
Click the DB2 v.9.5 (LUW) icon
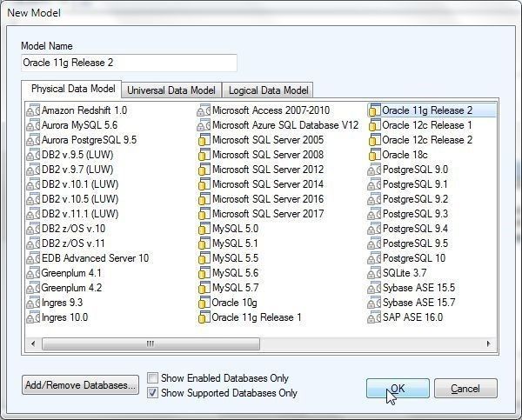pyautogui.click(x=33, y=155)
